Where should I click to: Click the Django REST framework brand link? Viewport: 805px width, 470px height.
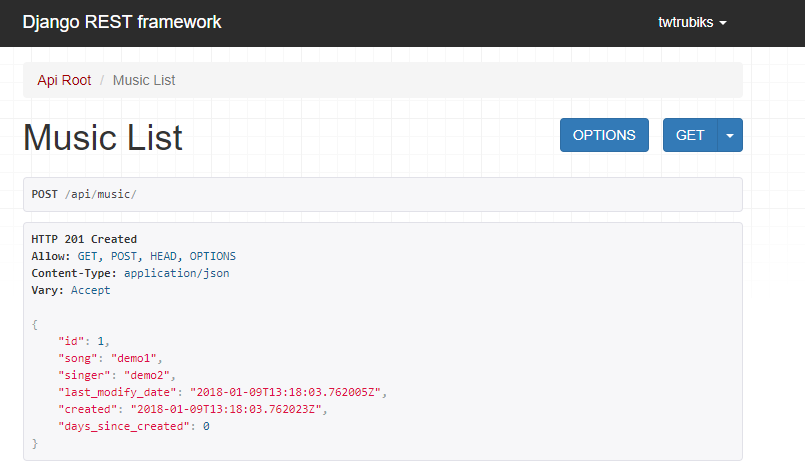click(x=122, y=22)
